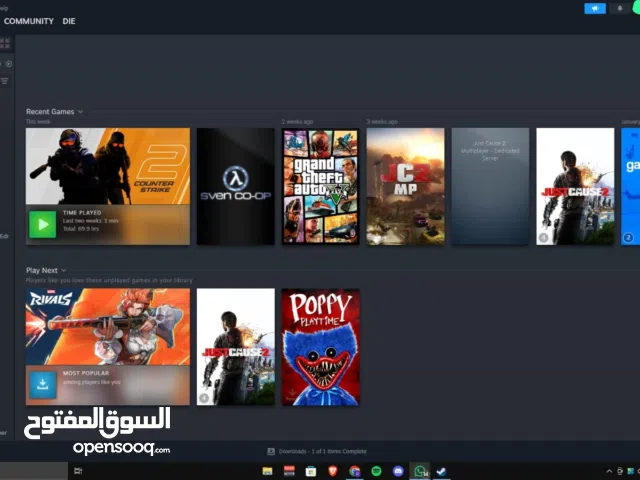
Task: Open the notifications bell icon
Action: click(619, 9)
